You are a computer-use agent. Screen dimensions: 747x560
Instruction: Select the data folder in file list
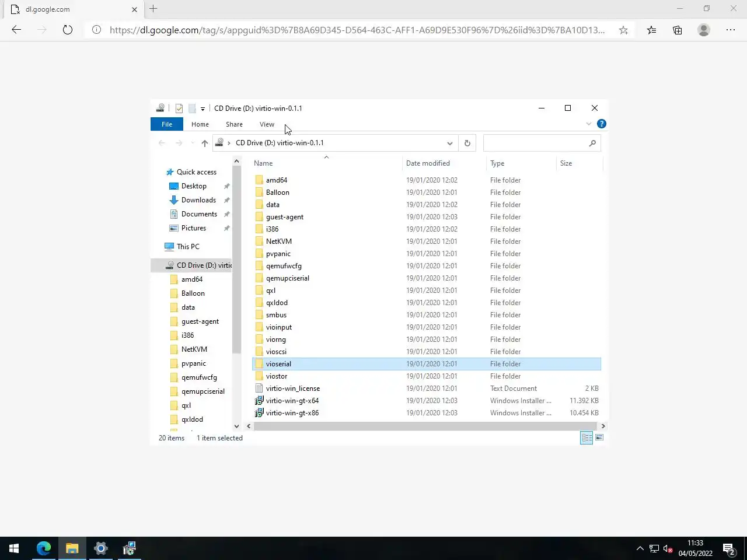273,205
